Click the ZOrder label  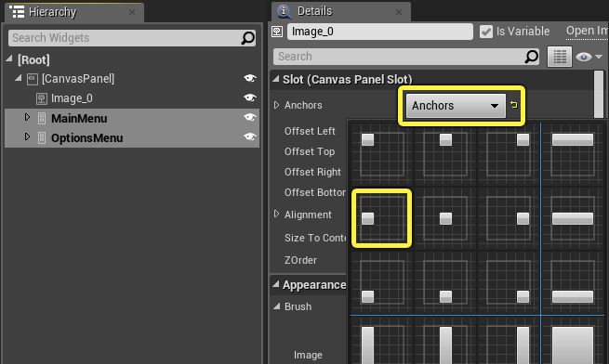300,260
